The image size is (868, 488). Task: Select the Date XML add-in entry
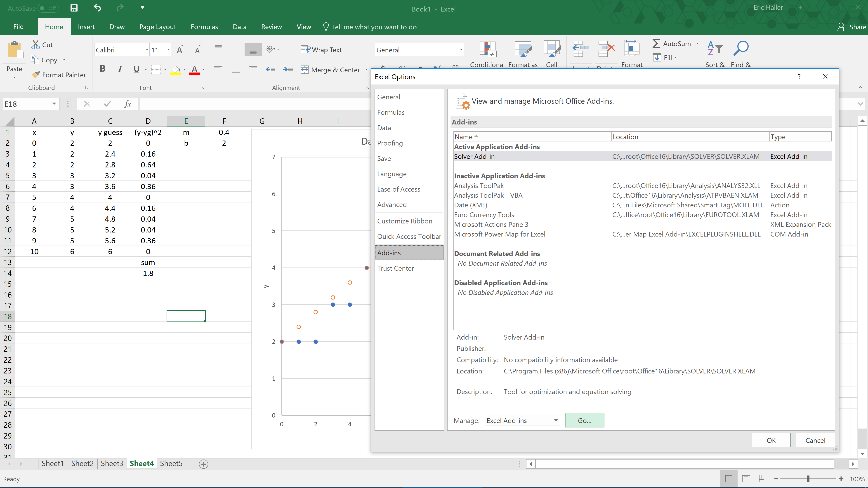pos(470,205)
